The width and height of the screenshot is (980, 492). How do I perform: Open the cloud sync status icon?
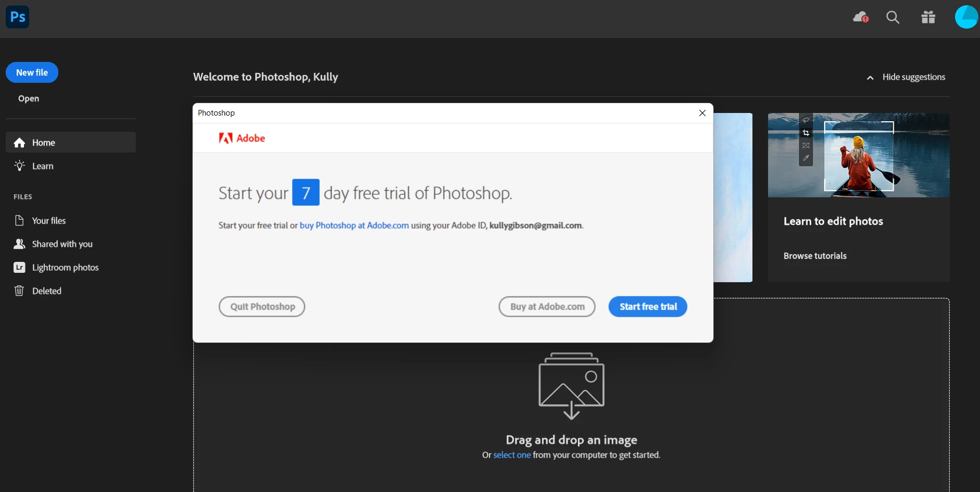coord(861,17)
